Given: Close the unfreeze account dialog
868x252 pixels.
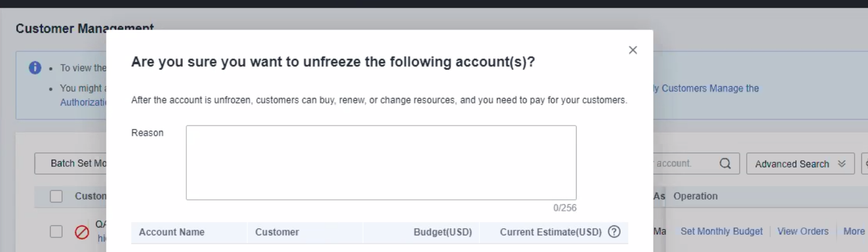Looking at the screenshot, I should point(632,50).
